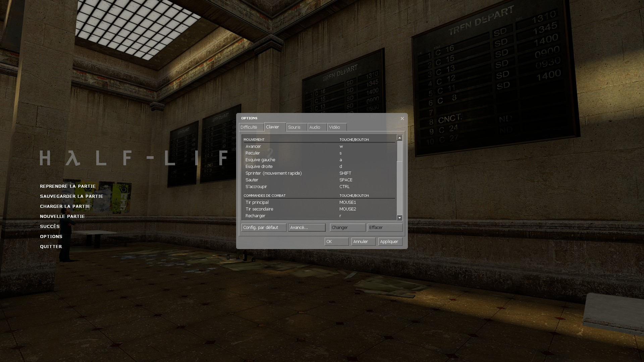Close the Options dialog with X
Image resolution: width=644 pixels, height=362 pixels.
(x=402, y=118)
